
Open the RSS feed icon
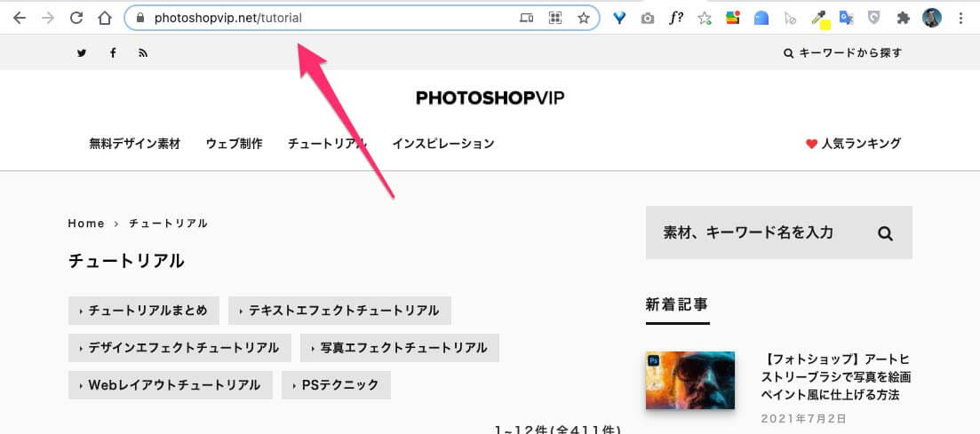(143, 53)
